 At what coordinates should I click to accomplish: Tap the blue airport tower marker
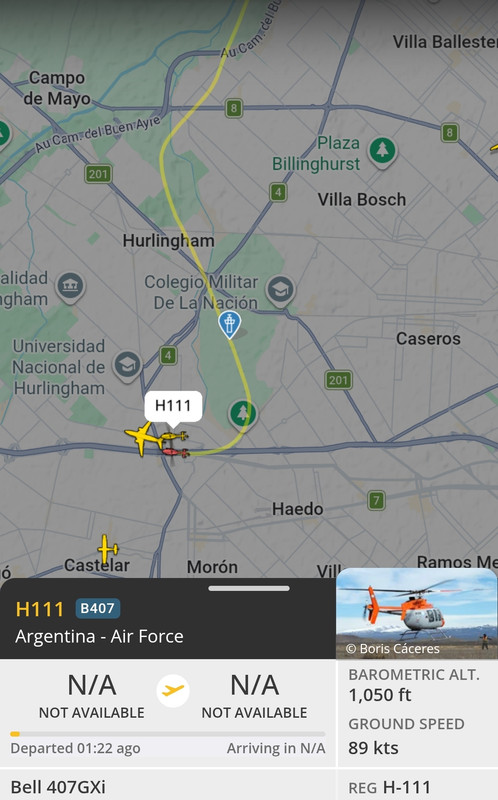230,324
